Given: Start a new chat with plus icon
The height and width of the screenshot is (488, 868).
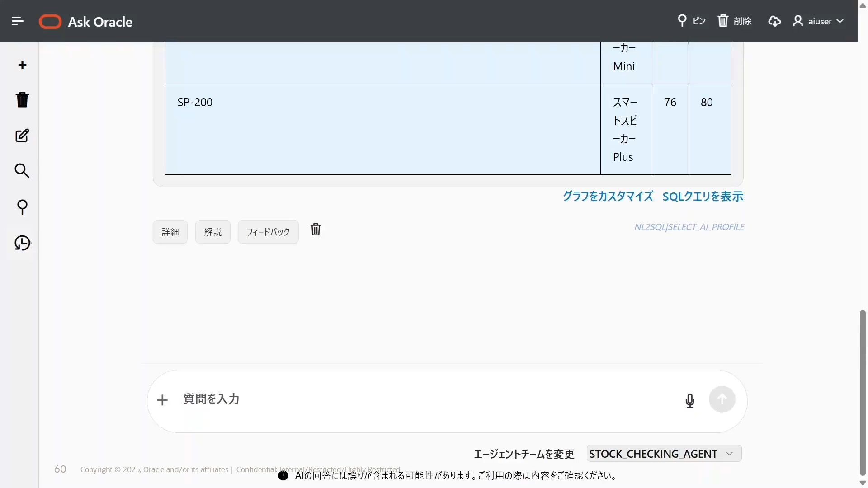Looking at the screenshot, I should [x=22, y=65].
